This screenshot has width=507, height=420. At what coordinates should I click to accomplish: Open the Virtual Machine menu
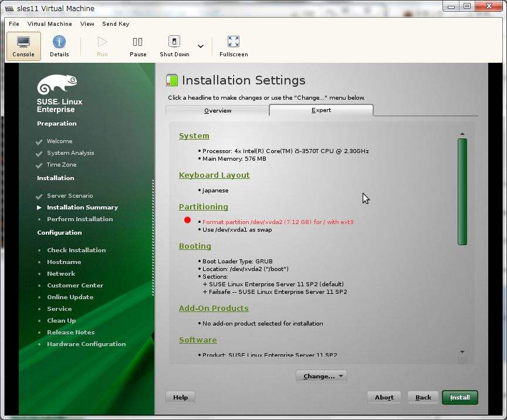tap(50, 24)
